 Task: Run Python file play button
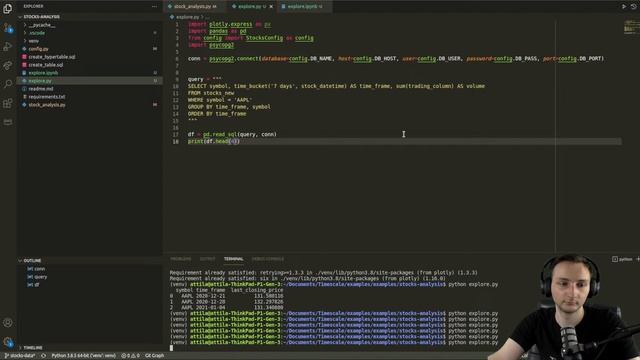tap(623, 7)
